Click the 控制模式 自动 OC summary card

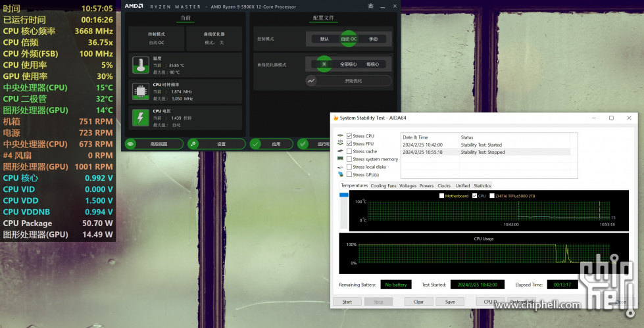click(157, 39)
